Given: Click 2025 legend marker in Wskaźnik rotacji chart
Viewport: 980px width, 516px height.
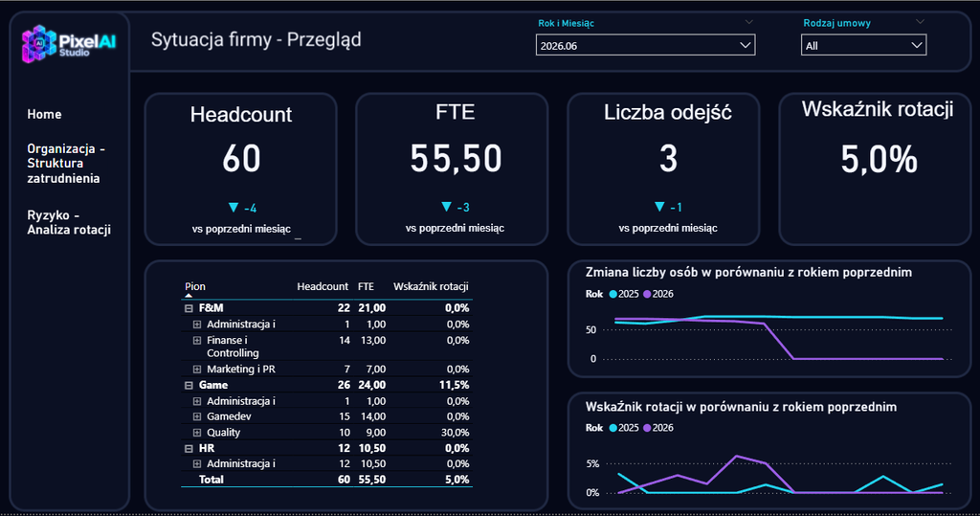Looking at the screenshot, I should [x=613, y=428].
